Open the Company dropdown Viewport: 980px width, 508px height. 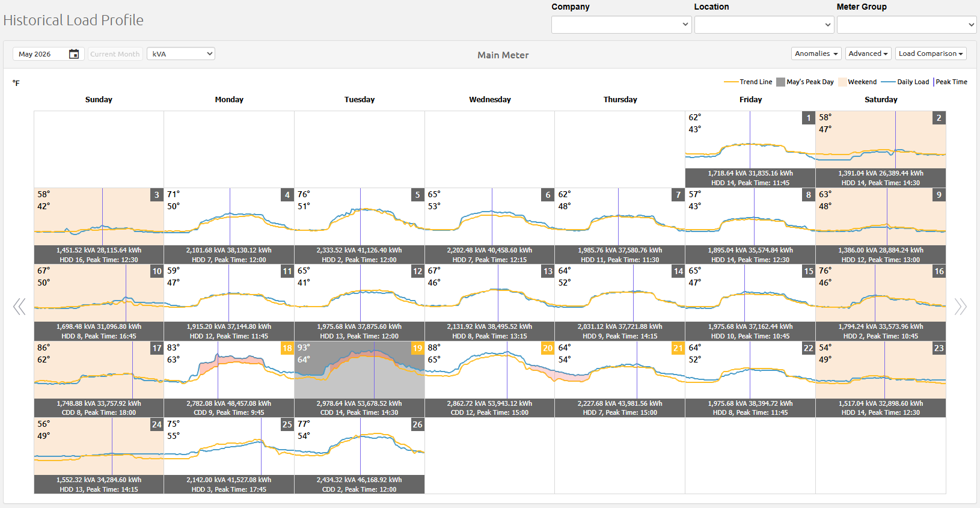621,25
